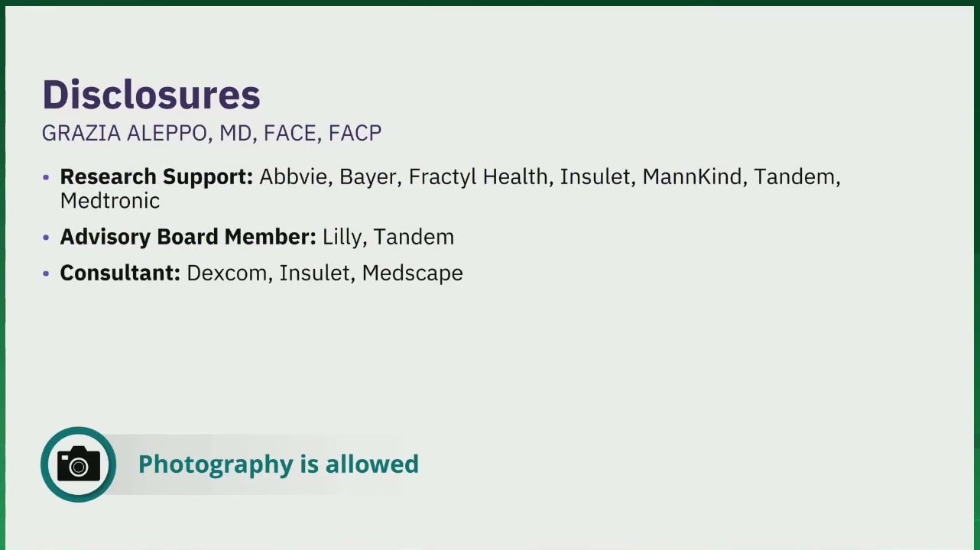Click the word Abbvie

(294, 177)
